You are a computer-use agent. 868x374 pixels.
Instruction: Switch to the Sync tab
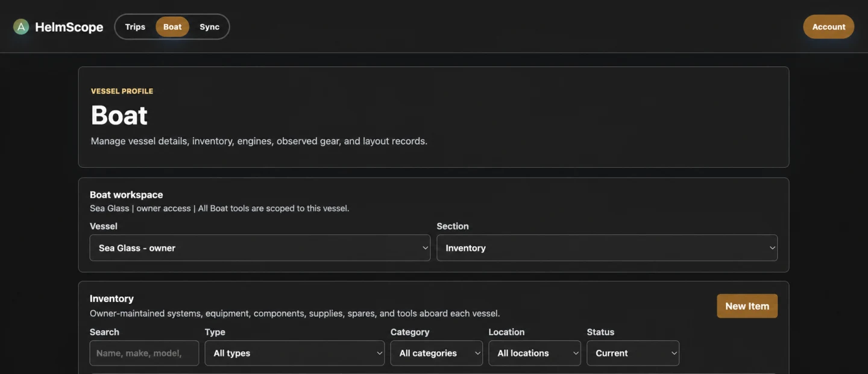pos(210,27)
